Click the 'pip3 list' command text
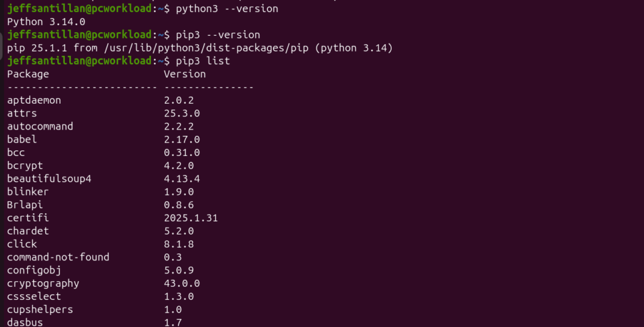644x327 pixels. click(x=203, y=61)
